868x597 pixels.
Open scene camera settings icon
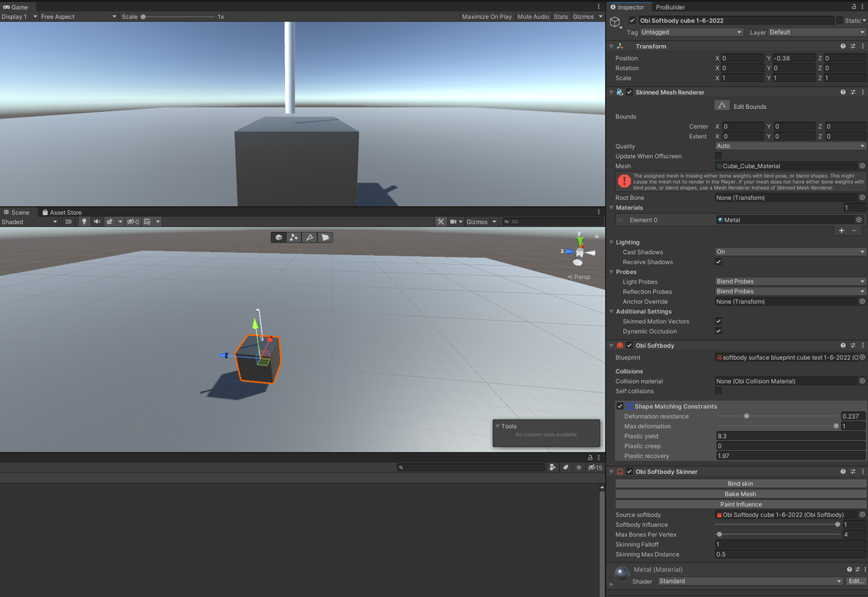[x=453, y=222]
